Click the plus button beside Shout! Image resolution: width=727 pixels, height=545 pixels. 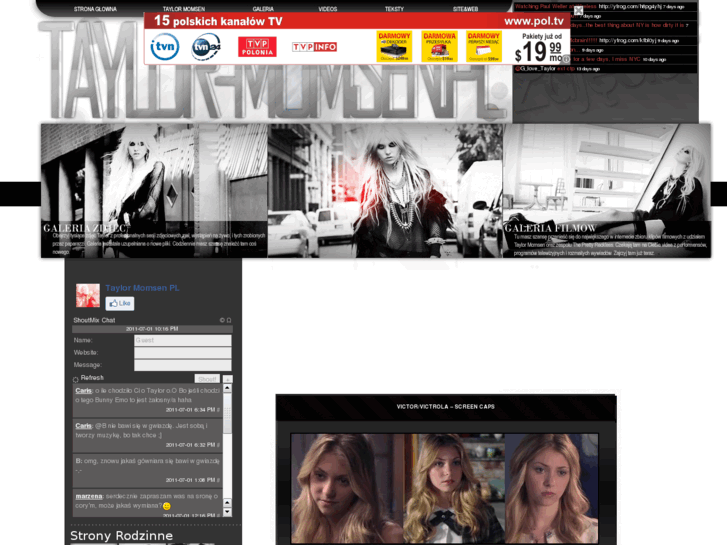pos(227,379)
